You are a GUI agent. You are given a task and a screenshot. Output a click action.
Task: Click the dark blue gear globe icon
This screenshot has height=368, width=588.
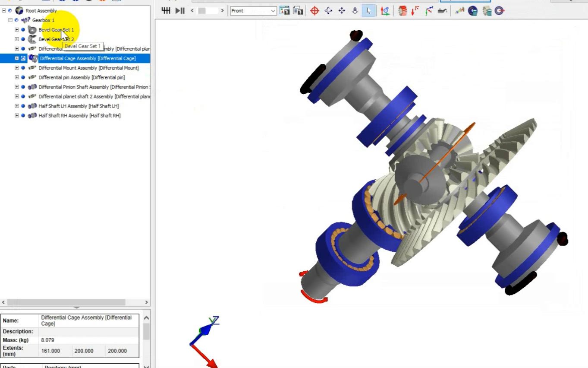[473, 11]
